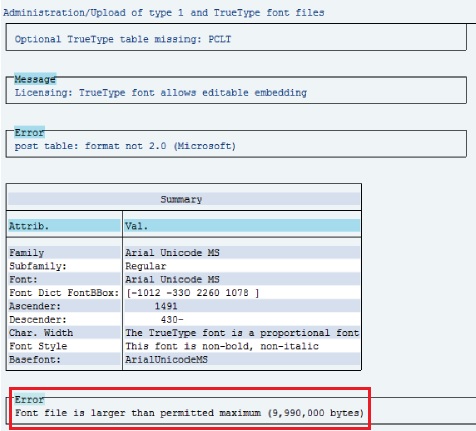
Task: Click the 'Summary' table title
Action: [181, 199]
